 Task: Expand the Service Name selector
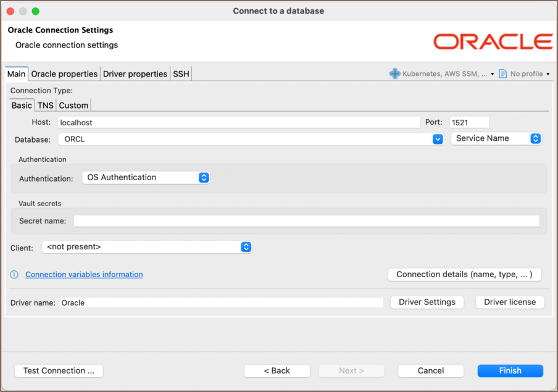tap(535, 138)
